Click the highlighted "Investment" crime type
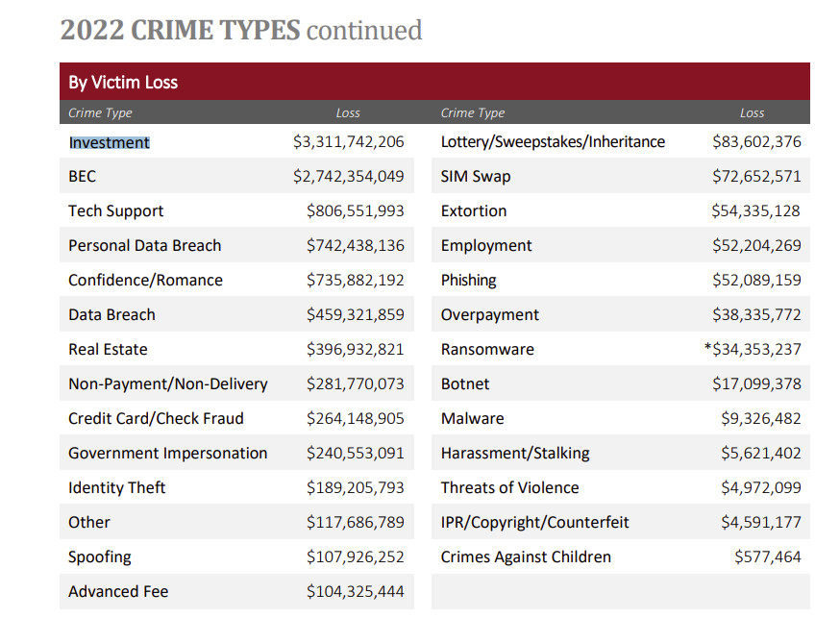Screen dimensions: 840x618 [x=109, y=142]
